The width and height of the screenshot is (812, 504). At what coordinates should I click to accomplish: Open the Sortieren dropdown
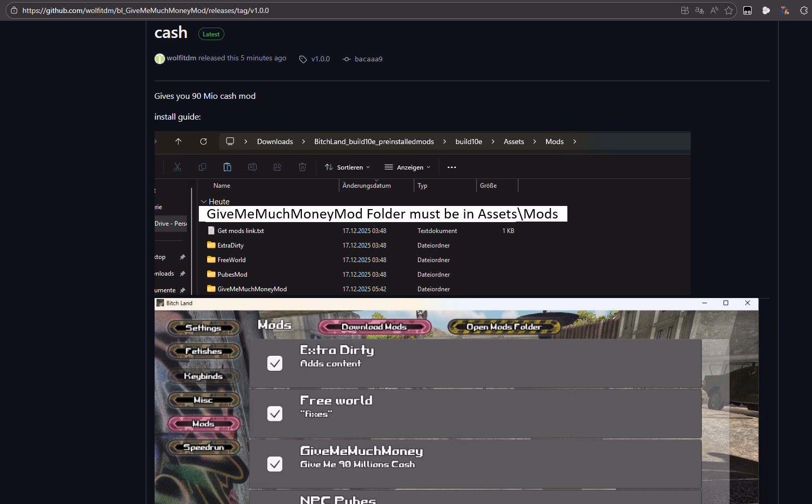pyautogui.click(x=348, y=167)
